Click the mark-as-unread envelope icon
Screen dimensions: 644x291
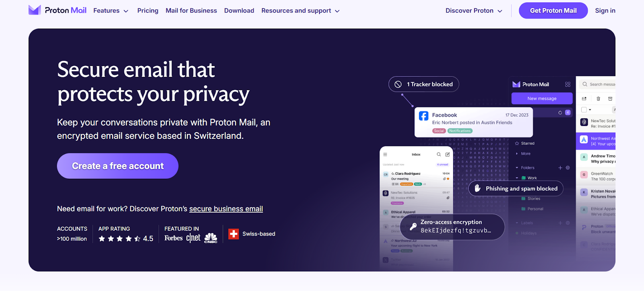pyautogui.click(x=584, y=99)
